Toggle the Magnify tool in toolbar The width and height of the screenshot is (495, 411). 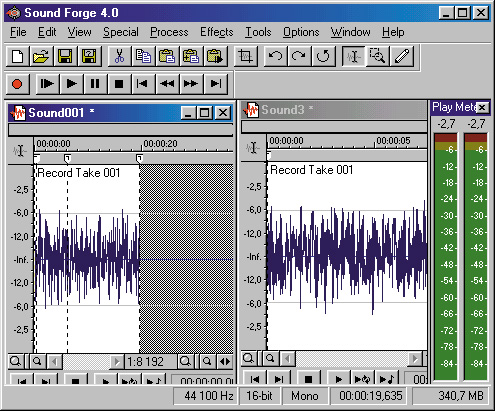tap(378, 56)
